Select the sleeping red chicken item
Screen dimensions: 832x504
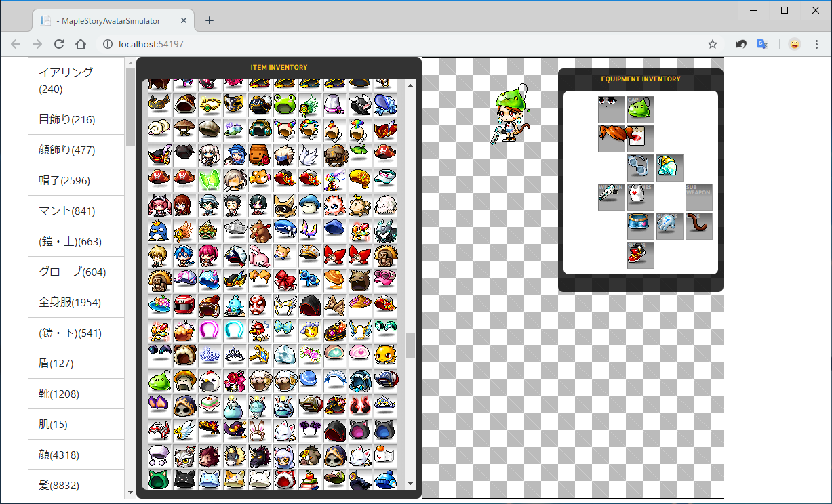260,329
